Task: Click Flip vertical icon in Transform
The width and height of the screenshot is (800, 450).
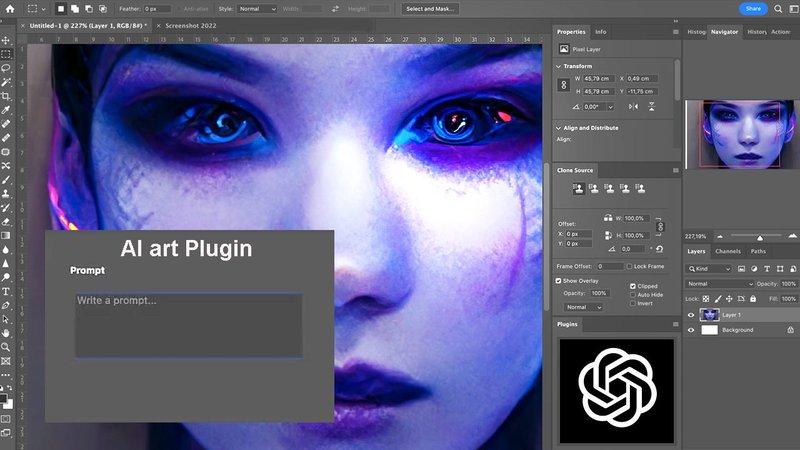Action: (652, 107)
